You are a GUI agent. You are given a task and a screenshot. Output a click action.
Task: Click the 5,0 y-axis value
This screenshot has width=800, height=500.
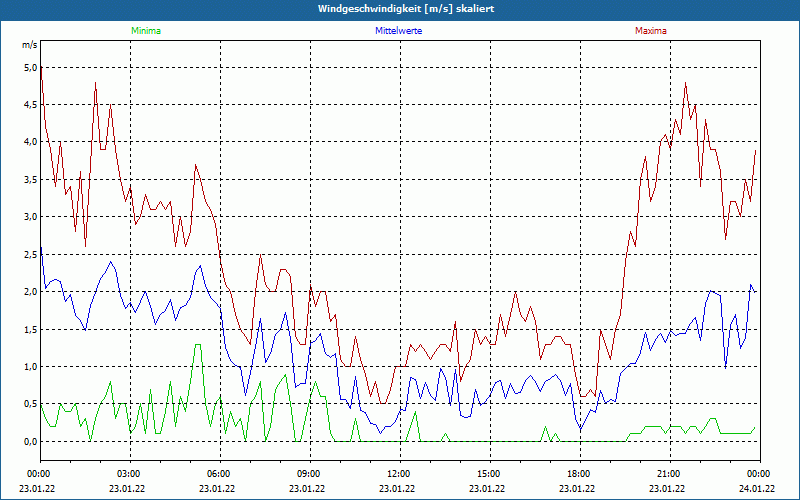(x=30, y=67)
